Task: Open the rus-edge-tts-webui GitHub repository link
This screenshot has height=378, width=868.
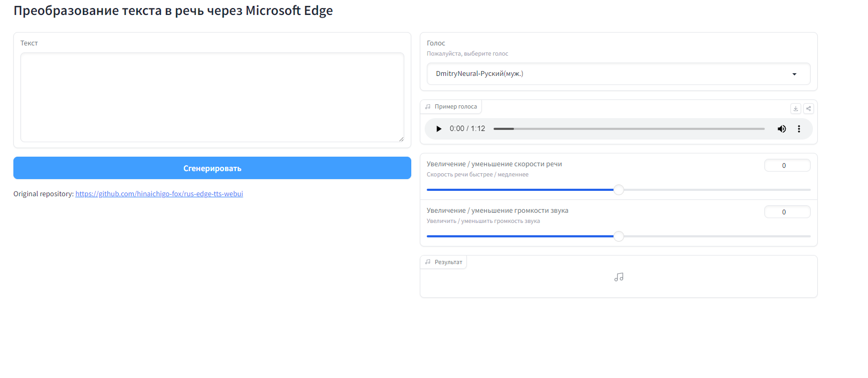Action: coord(159,194)
